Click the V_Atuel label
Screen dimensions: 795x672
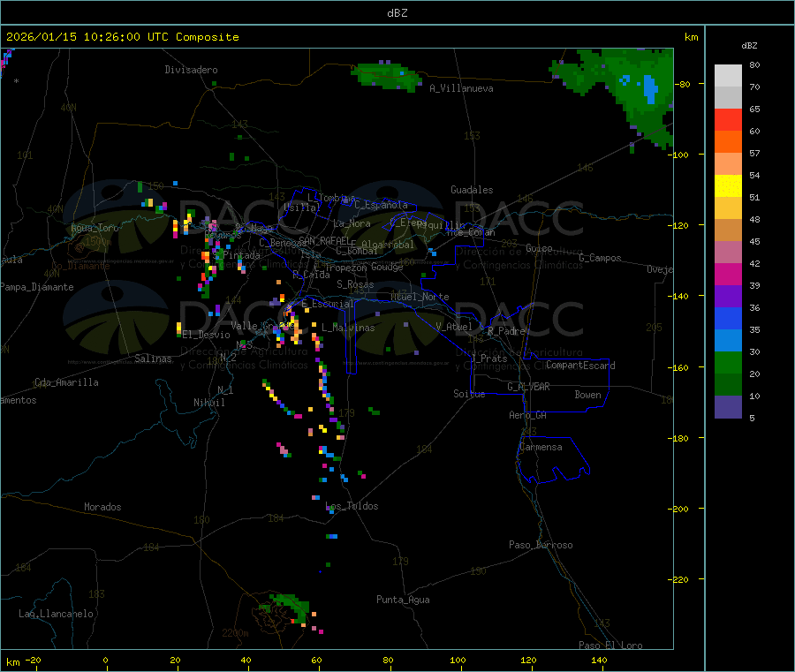(x=454, y=327)
